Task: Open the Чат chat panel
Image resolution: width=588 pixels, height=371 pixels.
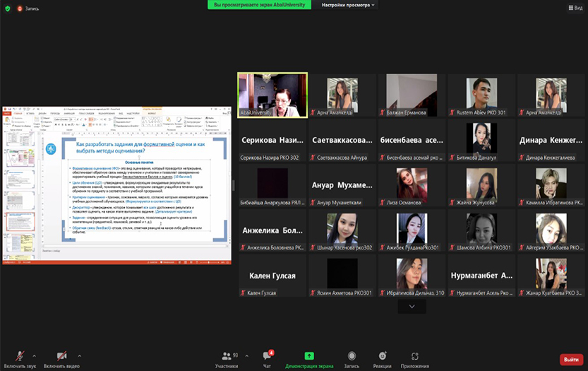Action: pyautogui.click(x=267, y=359)
